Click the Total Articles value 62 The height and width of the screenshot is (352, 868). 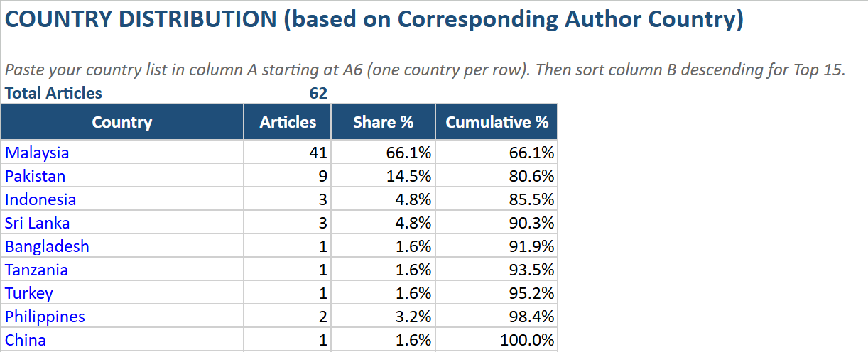pos(318,93)
